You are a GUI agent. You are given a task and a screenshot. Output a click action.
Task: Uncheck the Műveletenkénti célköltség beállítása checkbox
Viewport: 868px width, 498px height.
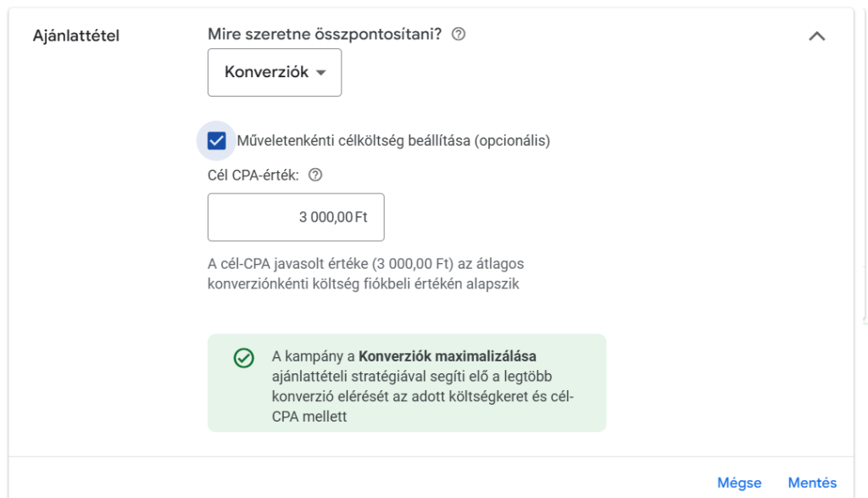217,141
